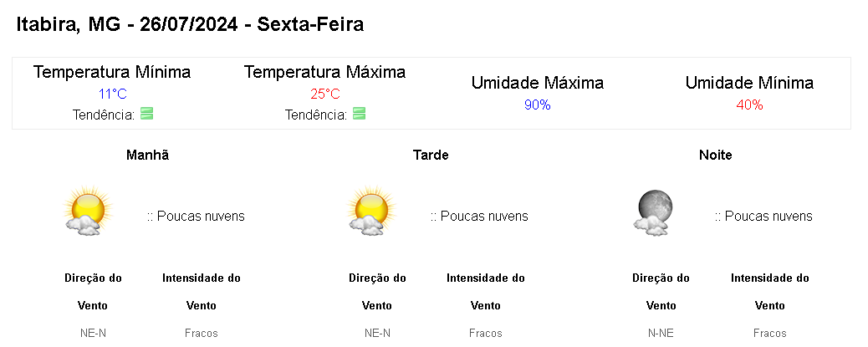Click the night moon-and-cloud weather icon
The height and width of the screenshot is (347, 868).
654,212
